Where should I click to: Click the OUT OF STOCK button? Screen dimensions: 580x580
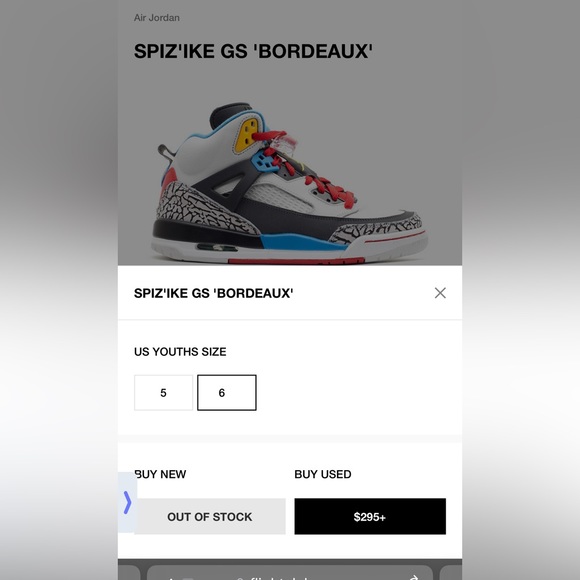tap(210, 516)
